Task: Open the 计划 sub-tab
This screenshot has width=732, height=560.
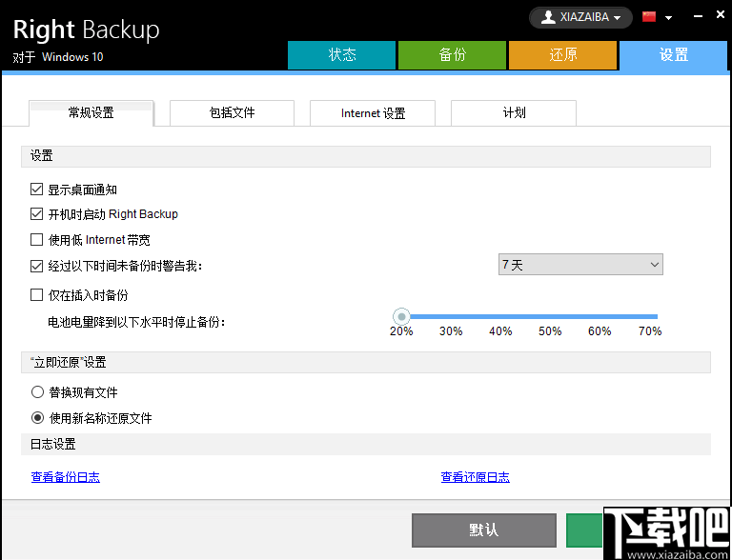Action: tap(514, 113)
